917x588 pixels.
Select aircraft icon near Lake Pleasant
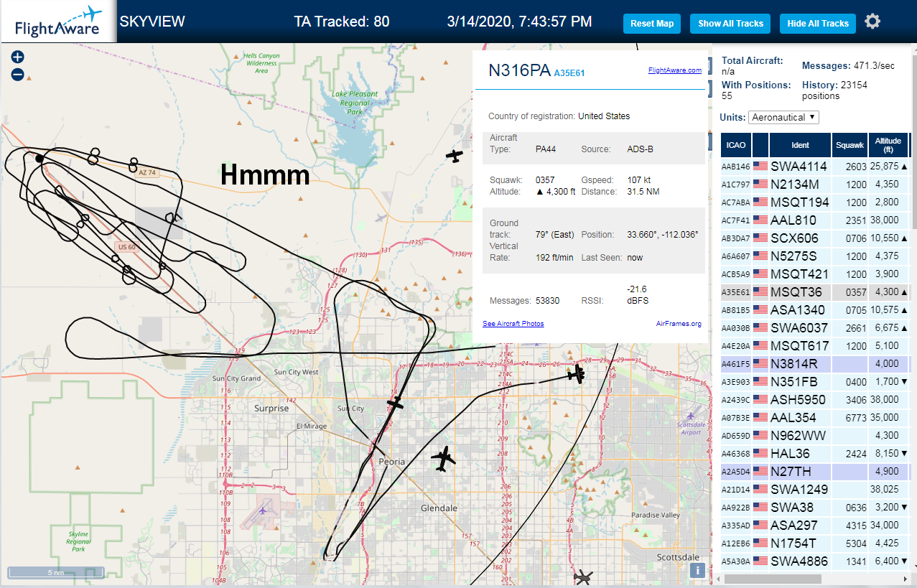tap(454, 155)
